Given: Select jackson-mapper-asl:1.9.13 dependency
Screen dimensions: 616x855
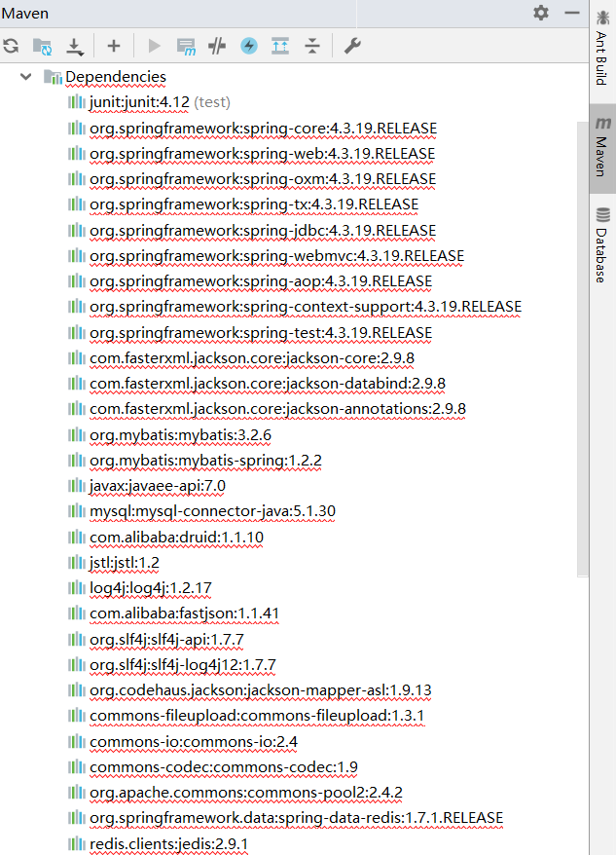Looking at the screenshot, I should (250, 690).
